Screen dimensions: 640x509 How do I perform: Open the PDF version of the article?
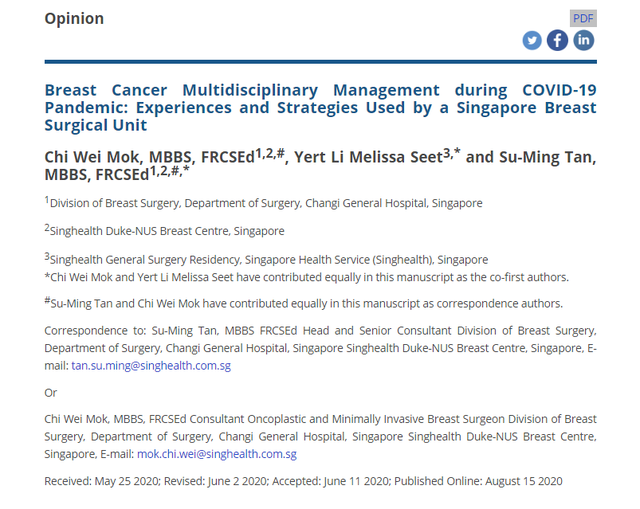click(x=583, y=18)
